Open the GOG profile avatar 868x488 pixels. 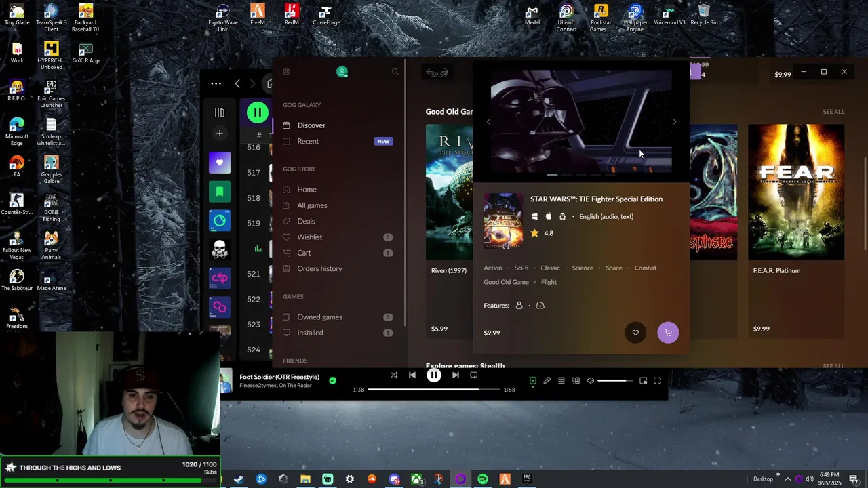pyautogui.click(x=342, y=72)
